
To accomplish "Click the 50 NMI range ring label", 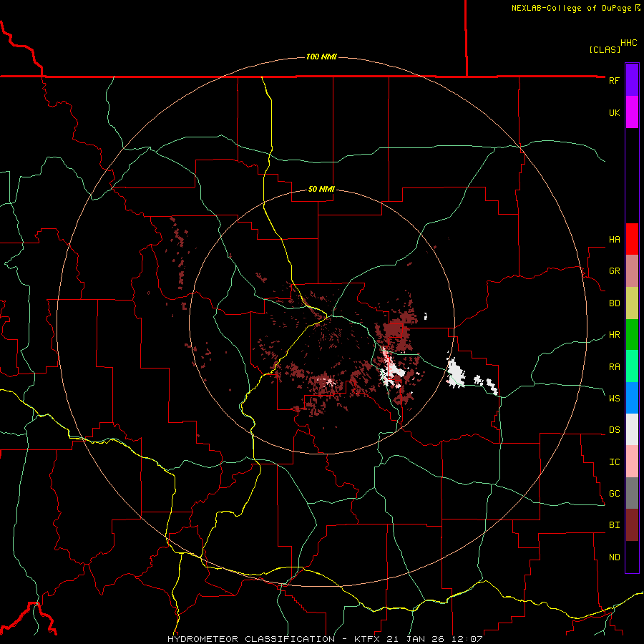I will point(321,189).
